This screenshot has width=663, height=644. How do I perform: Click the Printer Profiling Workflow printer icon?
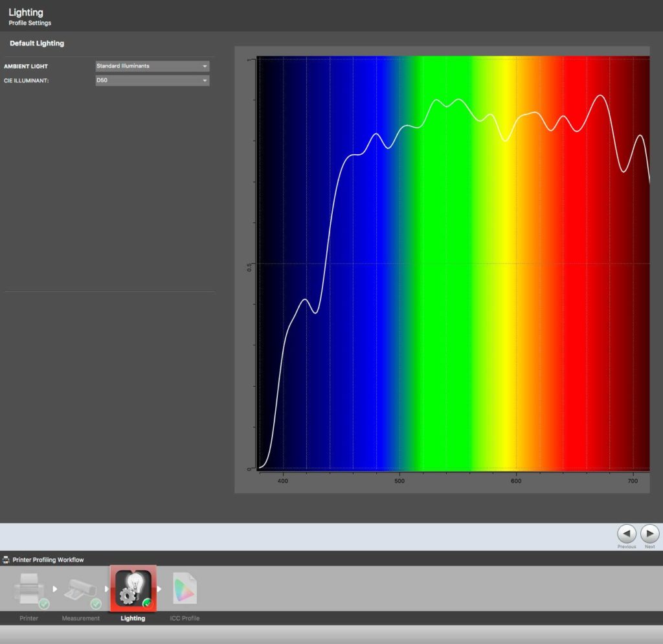point(6,560)
